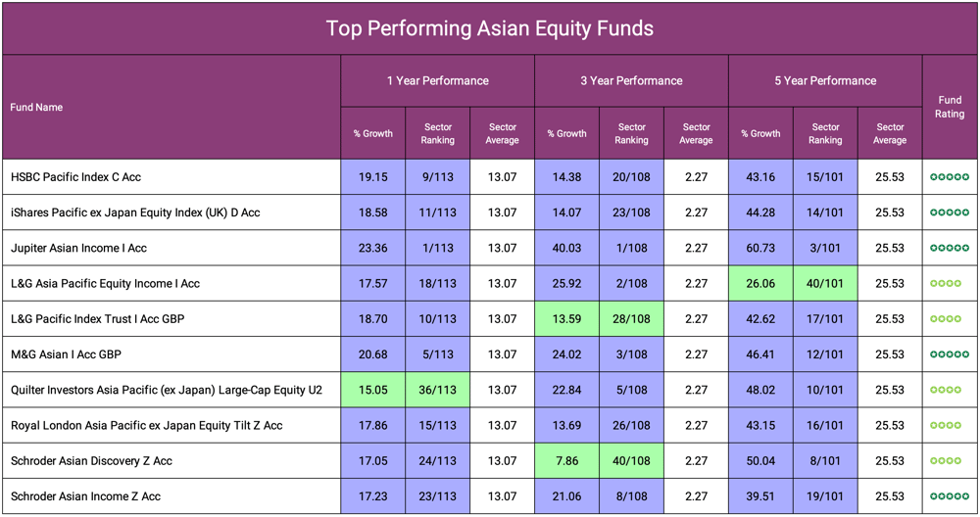Click the star rating for Royal London Asia Pacific
This screenshot has height=517, width=980.
tap(946, 425)
